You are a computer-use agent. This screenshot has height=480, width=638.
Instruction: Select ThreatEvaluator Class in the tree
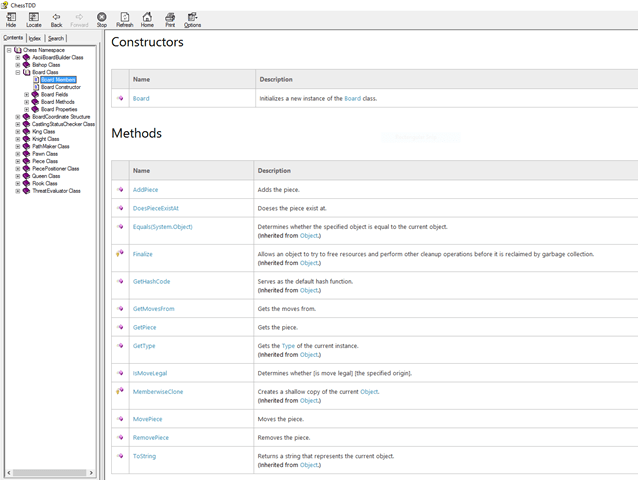[x=56, y=191]
